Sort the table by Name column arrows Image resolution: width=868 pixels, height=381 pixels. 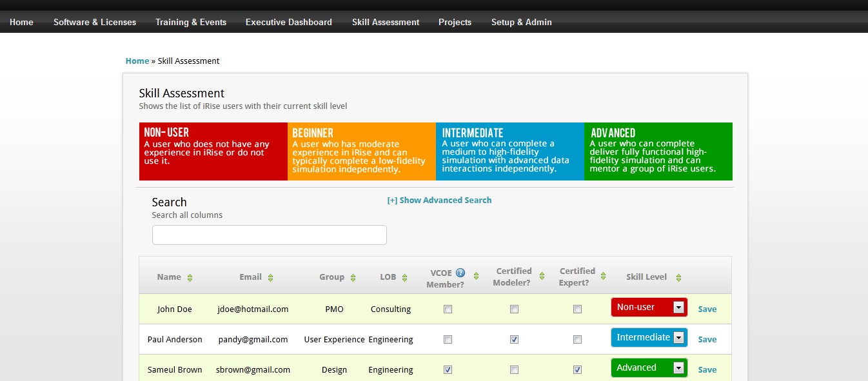point(190,278)
